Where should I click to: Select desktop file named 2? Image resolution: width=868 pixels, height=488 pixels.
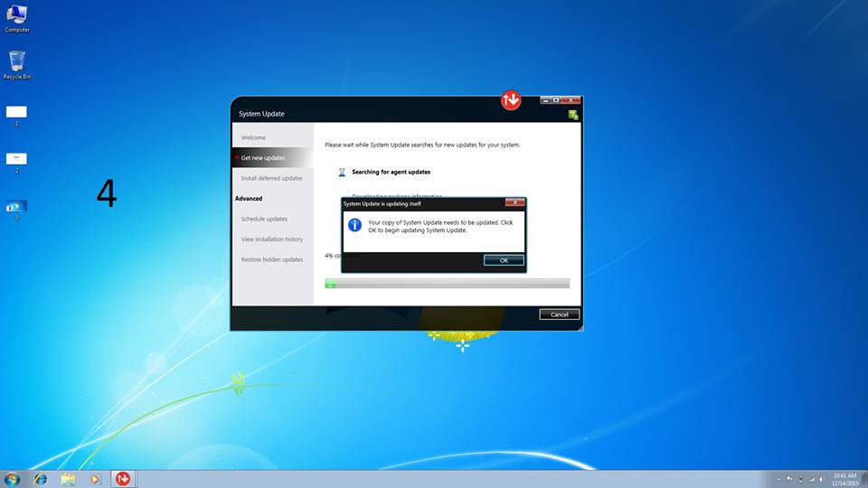coord(16,163)
